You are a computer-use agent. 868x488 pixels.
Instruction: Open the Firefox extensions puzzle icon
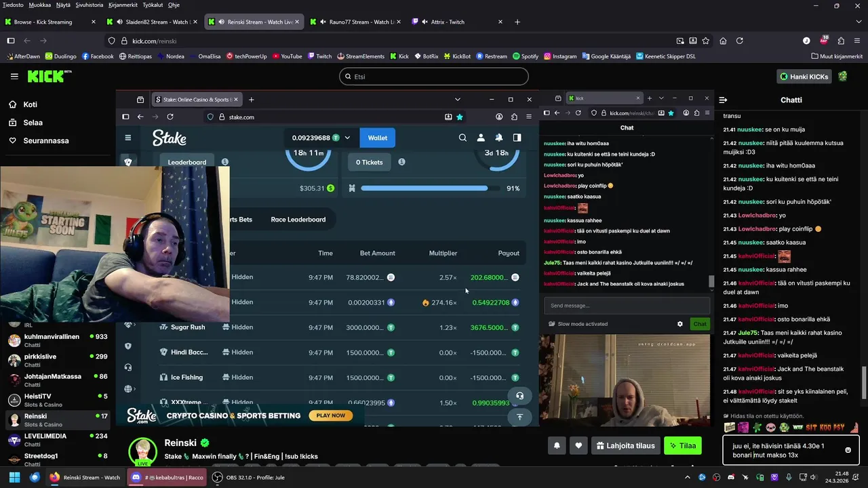[x=841, y=41]
